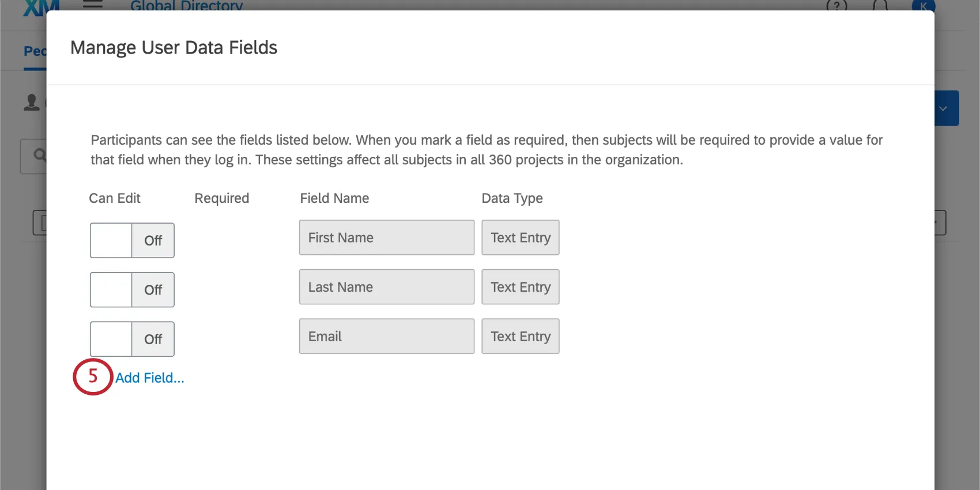Click the K user account avatar
Viewport: 980px width, 490px height.
click(x=923, y=6)
